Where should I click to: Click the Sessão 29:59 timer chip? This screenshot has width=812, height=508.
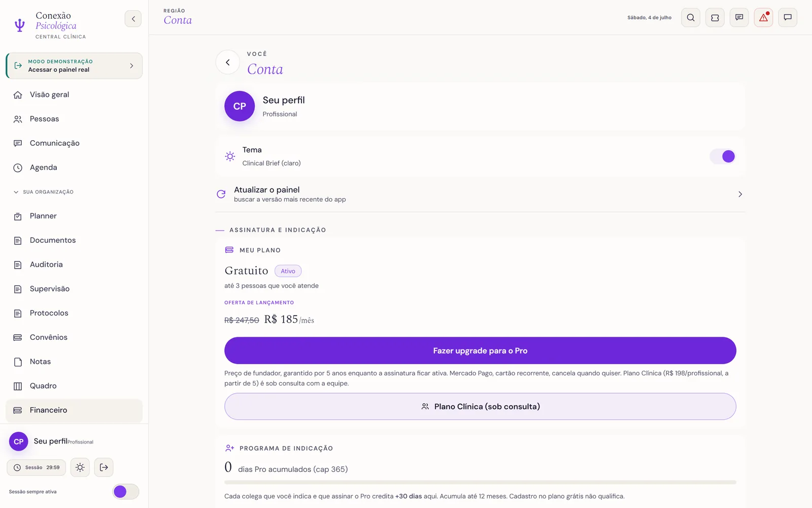pyautogui.click(x=37, y=467)
